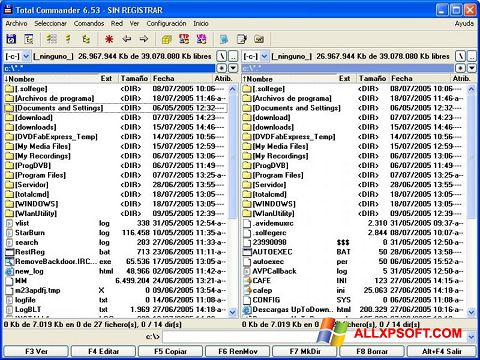
Task: Select [DVDFabExpress_Temp] in right panel
Action: (x=353, y=137)
